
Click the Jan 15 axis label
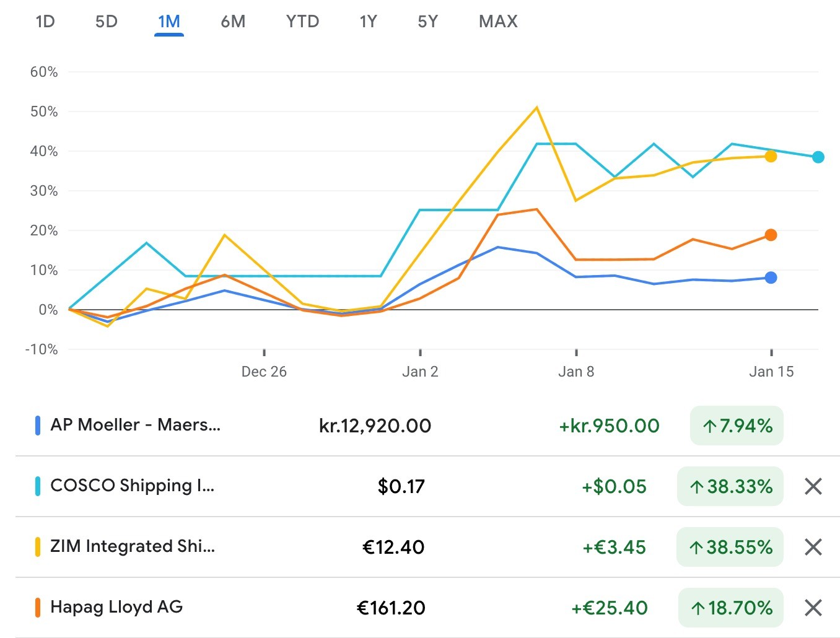click(771, 372)
